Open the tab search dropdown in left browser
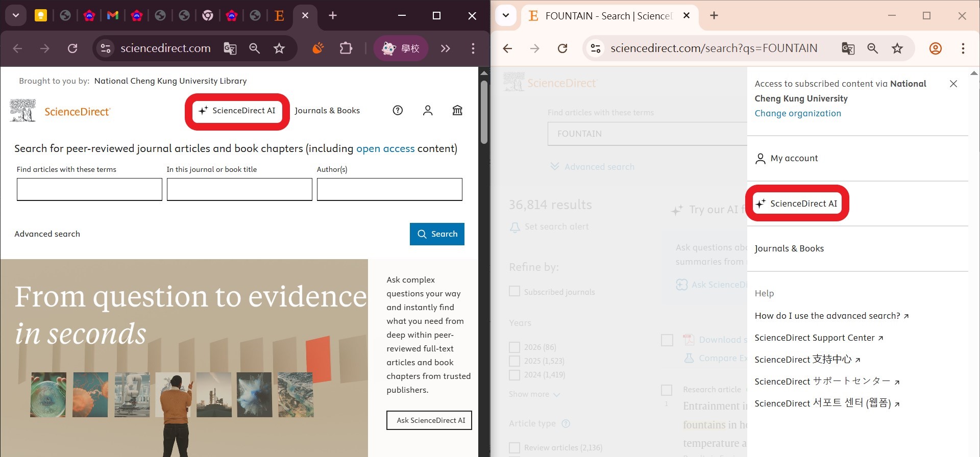This screenshot has width=980, height=457. point(16,15)
